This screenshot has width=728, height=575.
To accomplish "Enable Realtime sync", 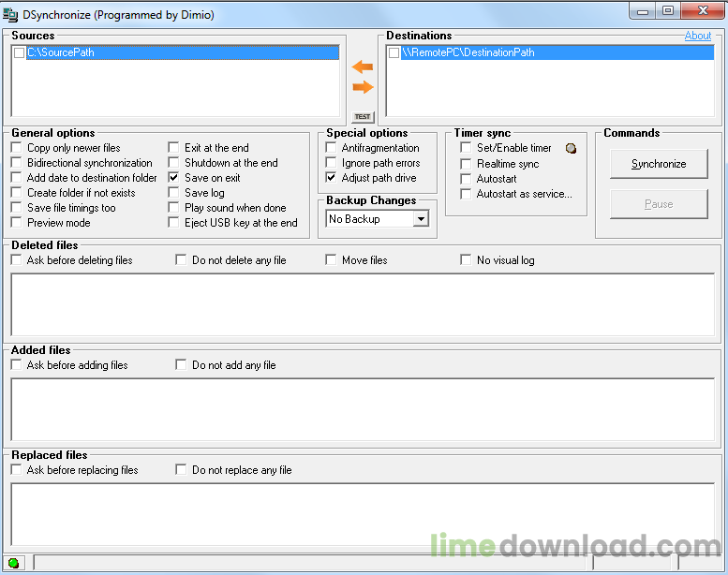I will pyautogui.click(x=466, y=164).
